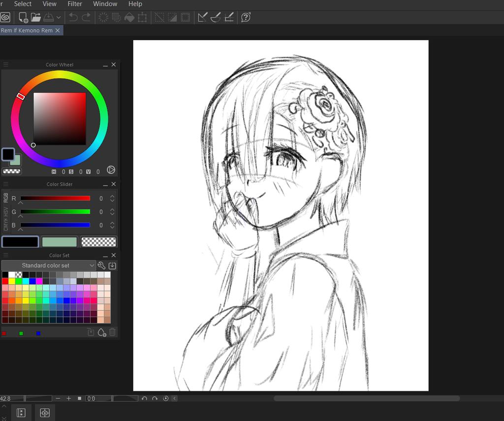Switch sliders to HSV mode tab
Viewport: 504px width, 421px height.
(x=6, y=212)
